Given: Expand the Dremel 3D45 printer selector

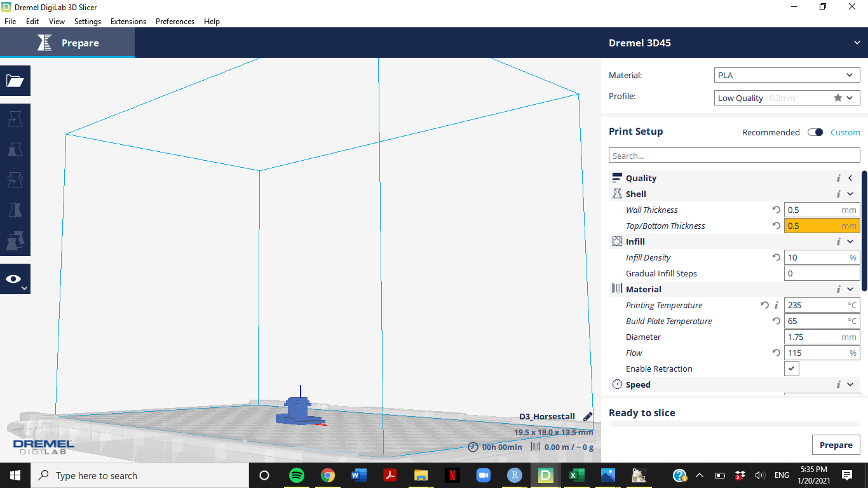Looking at the screenshot, I should 857,43.
